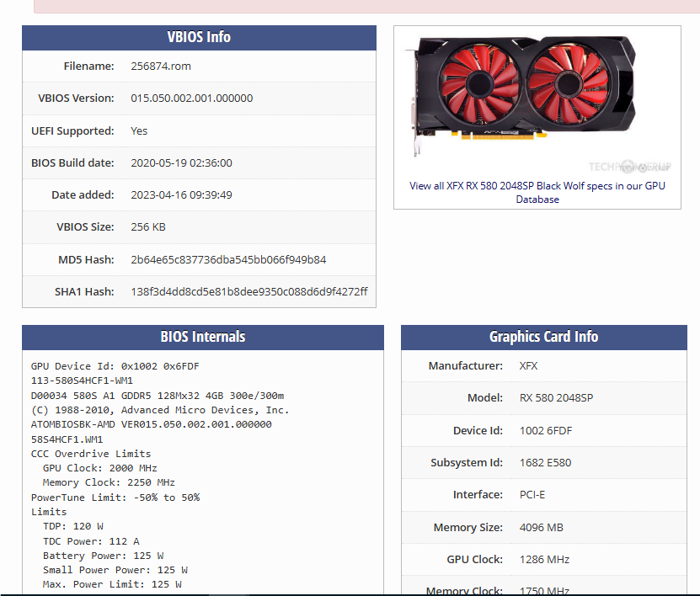The image size is (700, 596).
Task: Select BIOS build date 2020-05-19 02:36:00
Action: [181, 162]
